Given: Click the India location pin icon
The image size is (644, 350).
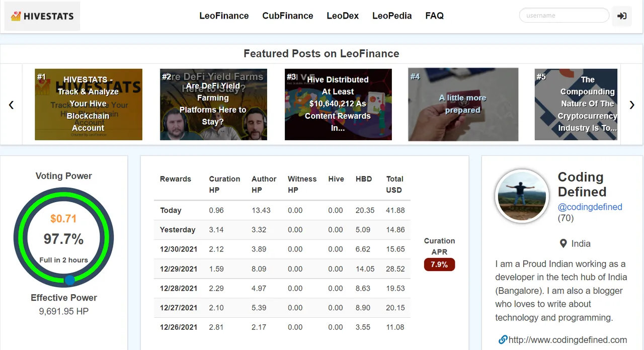Looking at the screenshot, I should [x=563, y=243].
